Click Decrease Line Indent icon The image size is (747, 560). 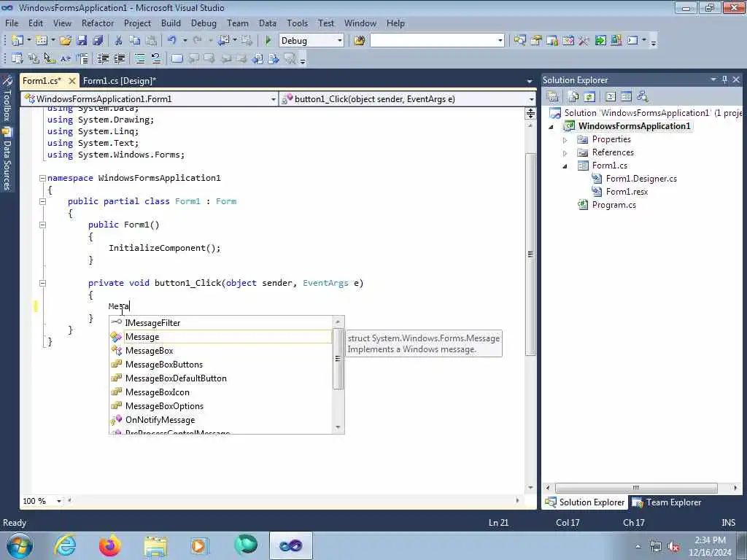[103, 58]
